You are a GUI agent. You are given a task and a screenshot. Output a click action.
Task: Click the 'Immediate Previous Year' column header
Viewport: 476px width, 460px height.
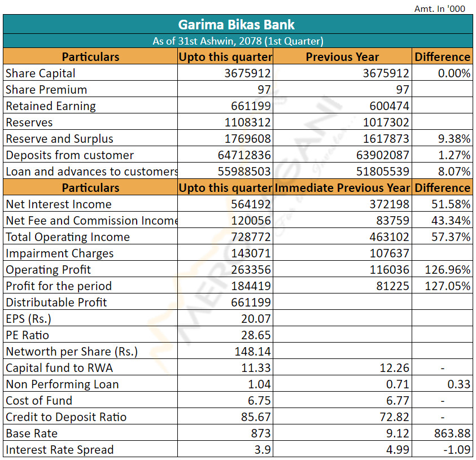pyautogui.click(x=342, y=188)
